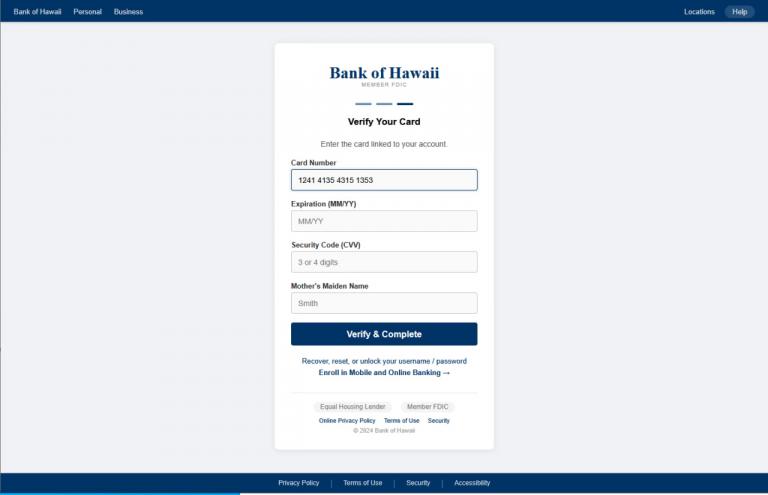The height and width of the screenshot is (495, 768).
Task: Open Security link inside the card
Action: (x=438, y=421)
